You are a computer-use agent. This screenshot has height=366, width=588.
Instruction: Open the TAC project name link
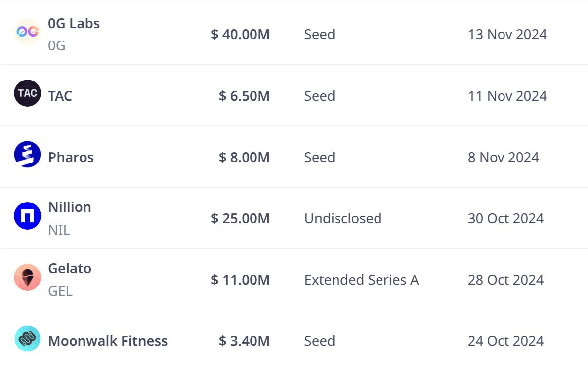click(x=60, y=96)
